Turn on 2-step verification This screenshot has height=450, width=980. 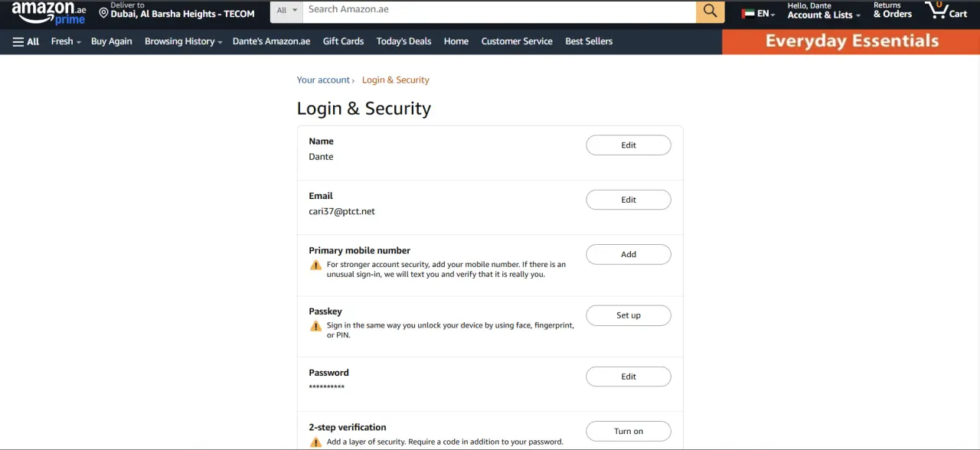tap(629, 431)
